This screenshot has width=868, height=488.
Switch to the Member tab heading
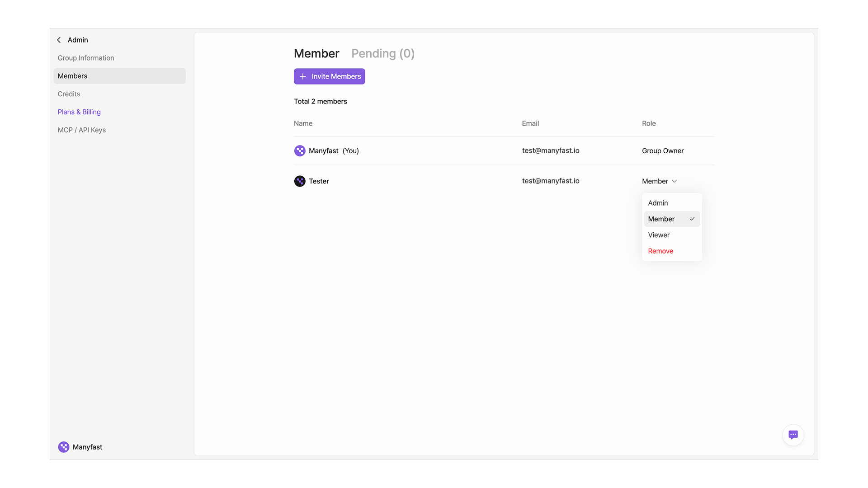316,54
